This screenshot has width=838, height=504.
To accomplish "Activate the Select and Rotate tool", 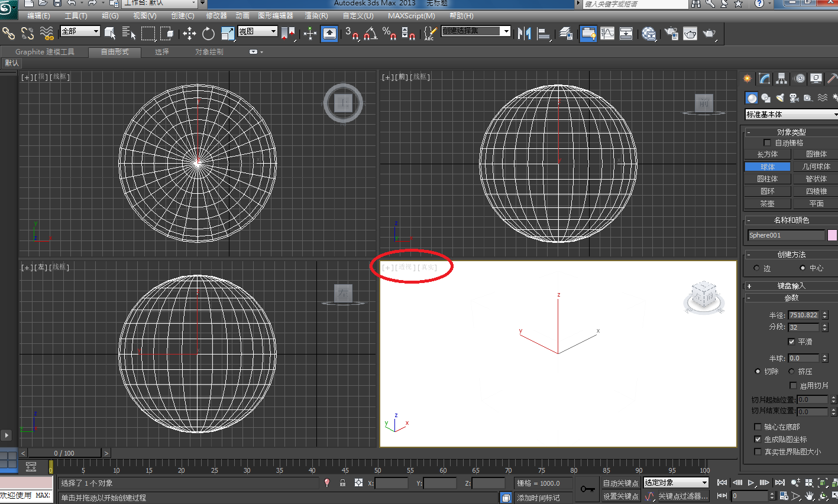I will click(208, 34).
